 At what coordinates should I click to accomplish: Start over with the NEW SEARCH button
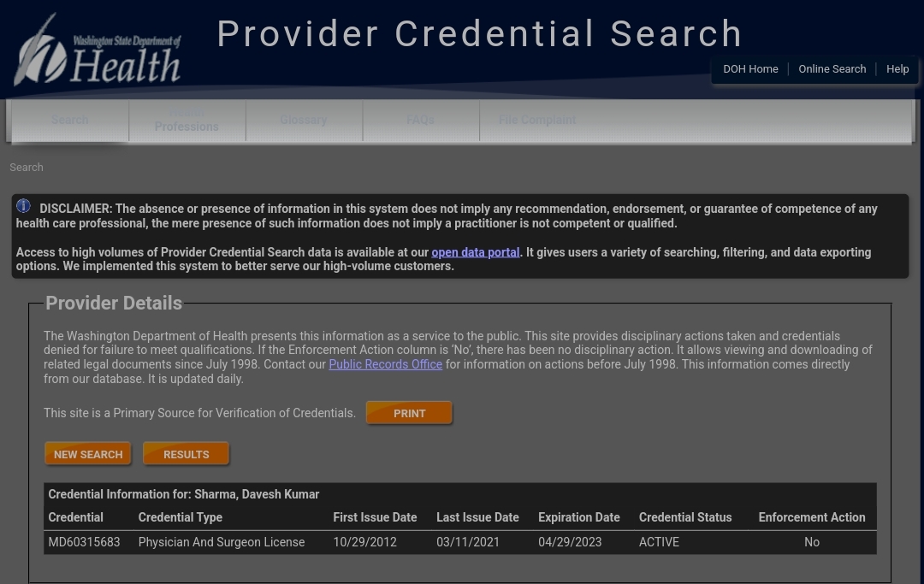tap(88, 454)
